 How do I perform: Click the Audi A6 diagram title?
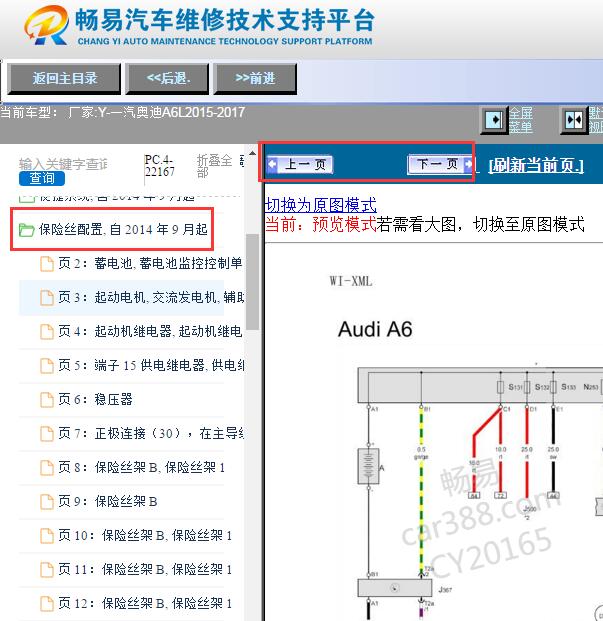tap(375, 330)
